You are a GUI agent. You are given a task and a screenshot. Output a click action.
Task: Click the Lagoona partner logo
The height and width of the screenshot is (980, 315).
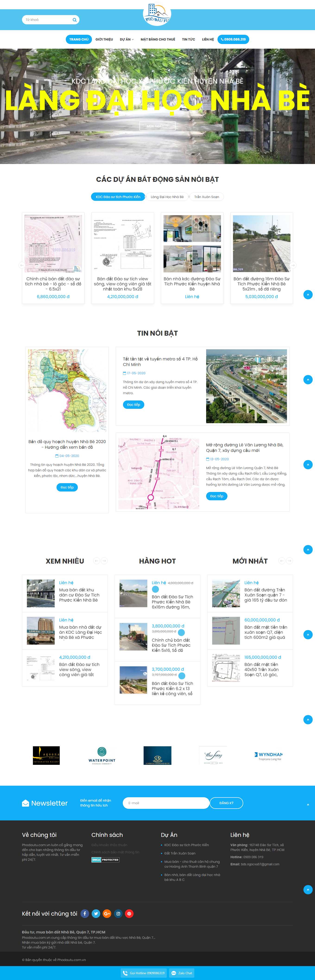pyautogui.click(x=46, y=755)
